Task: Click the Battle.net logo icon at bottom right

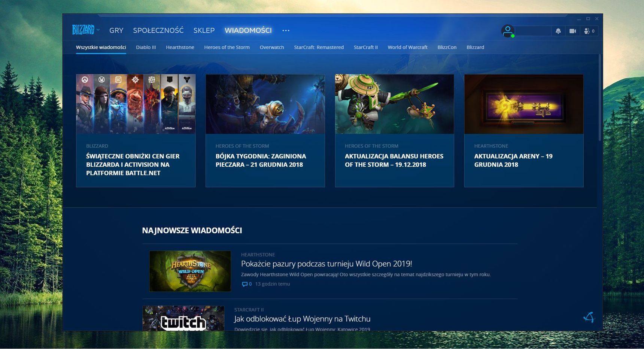Action: [x=589, y=318]
